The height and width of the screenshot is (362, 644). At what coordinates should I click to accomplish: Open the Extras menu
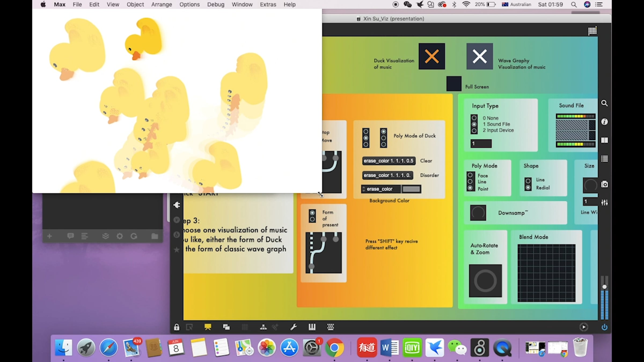[268, 5]
